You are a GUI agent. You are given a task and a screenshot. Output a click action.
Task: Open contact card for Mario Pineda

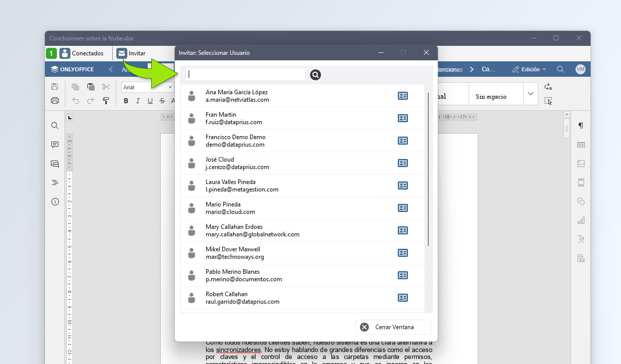(403, 208)
